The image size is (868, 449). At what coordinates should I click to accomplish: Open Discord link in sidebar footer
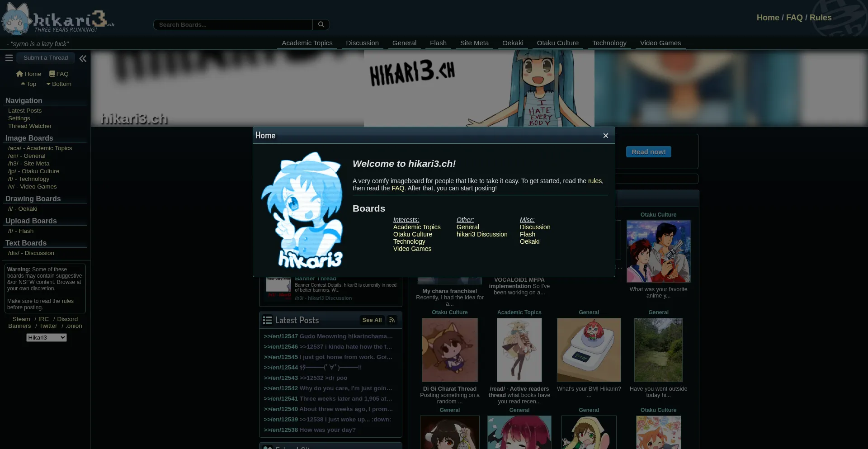click(x=67, y=319)
